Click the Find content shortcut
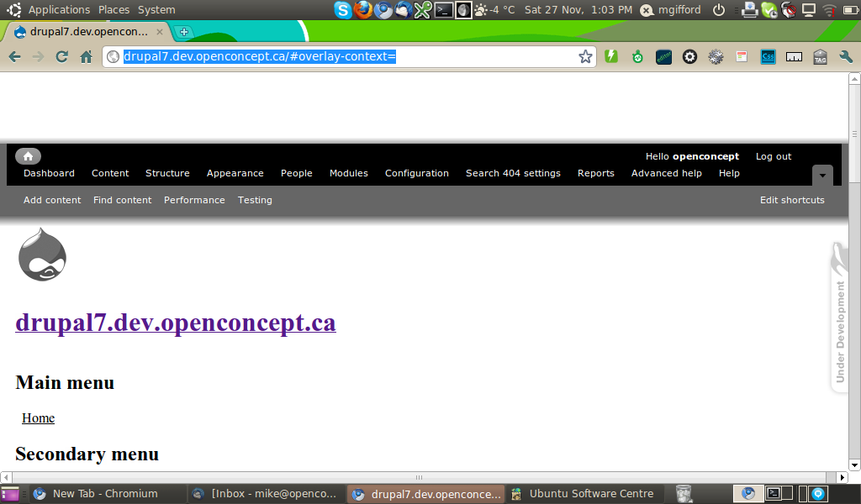The image size is (861, 504). pos(123,200)
